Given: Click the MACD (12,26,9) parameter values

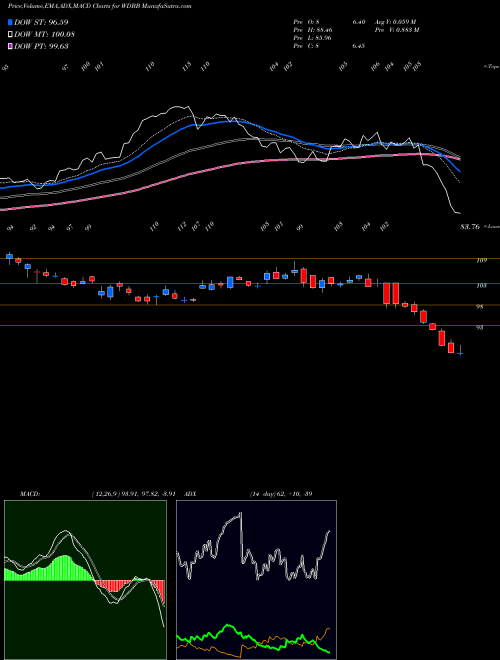Looking at the screenshot, I should [x=133, y=494].
